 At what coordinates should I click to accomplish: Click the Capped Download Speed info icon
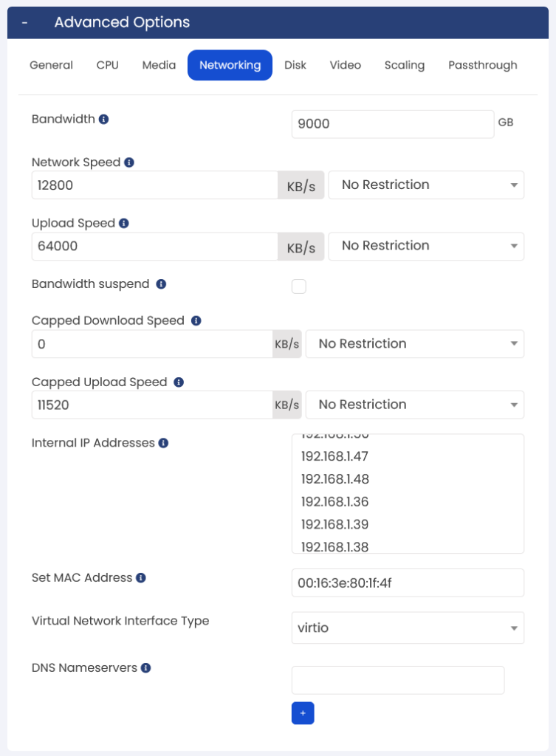pos(196,320)
